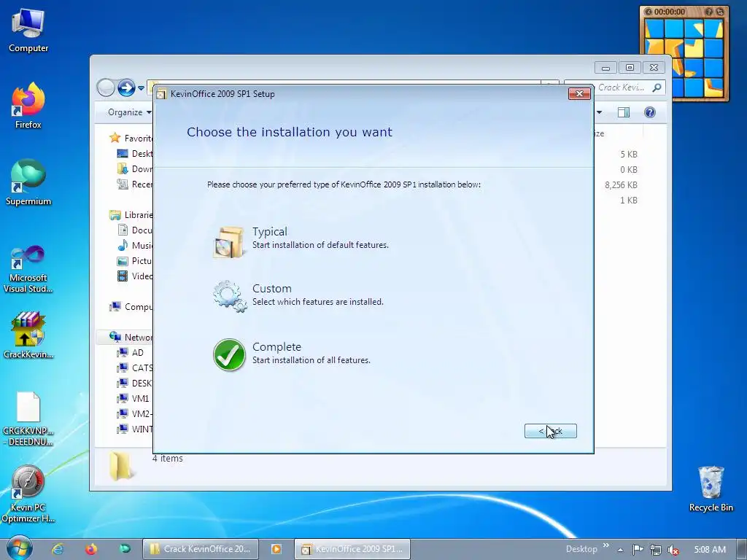Go back with the Back button

550,431
